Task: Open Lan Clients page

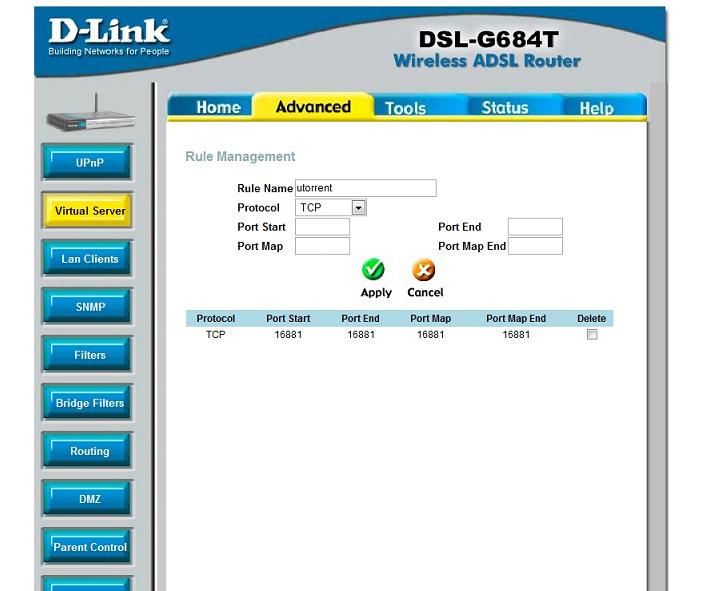Action: click(87, 258)
